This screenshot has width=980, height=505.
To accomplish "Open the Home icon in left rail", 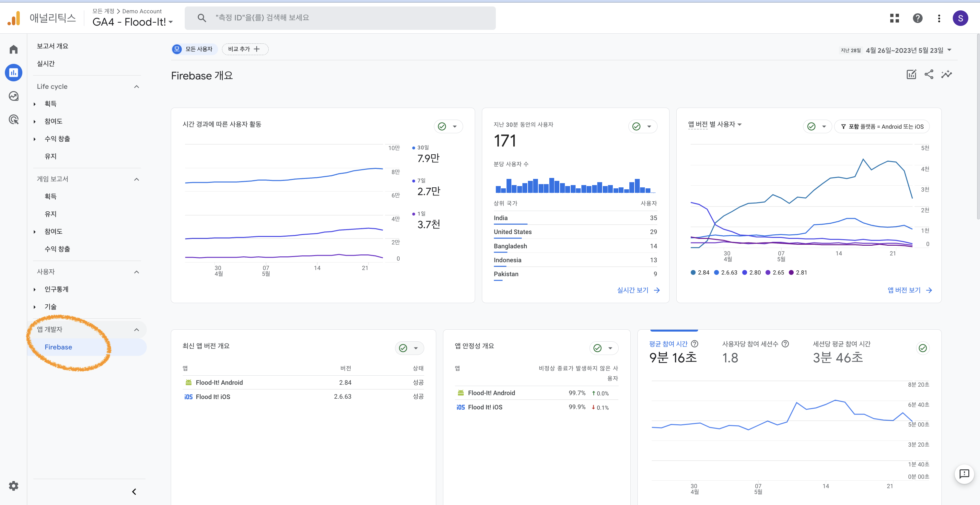I will pyautogui.click(x=14, y=50).
